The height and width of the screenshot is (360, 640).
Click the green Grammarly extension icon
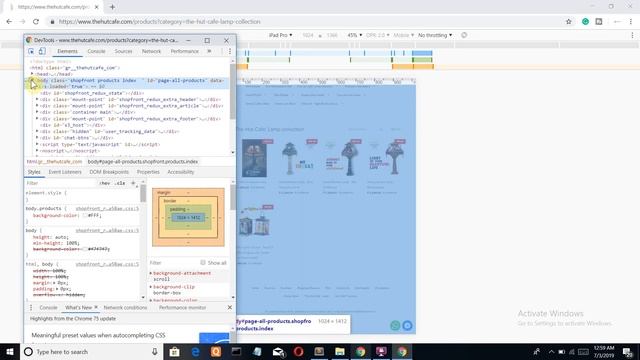pyautogui.click(x=585, y=22)
